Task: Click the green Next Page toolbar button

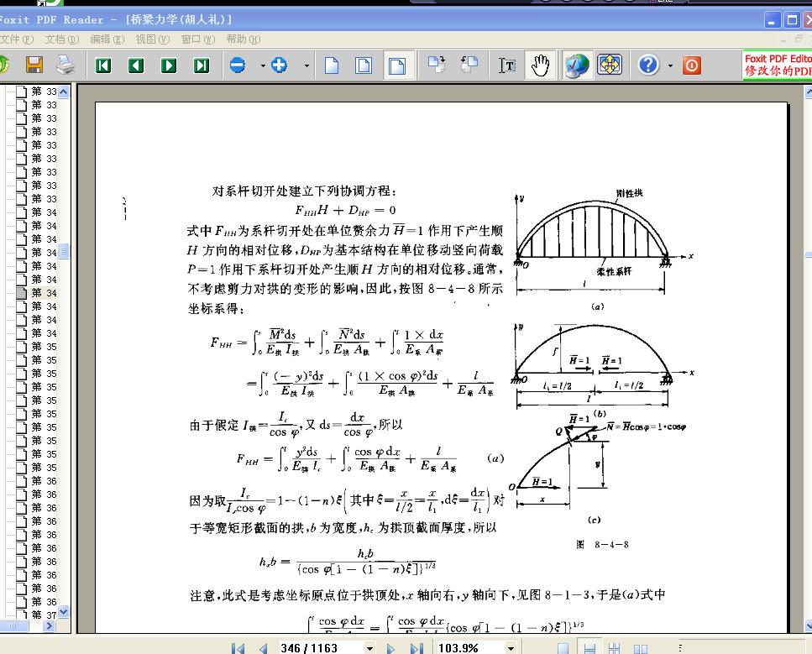Action: (x=169, y=65)
